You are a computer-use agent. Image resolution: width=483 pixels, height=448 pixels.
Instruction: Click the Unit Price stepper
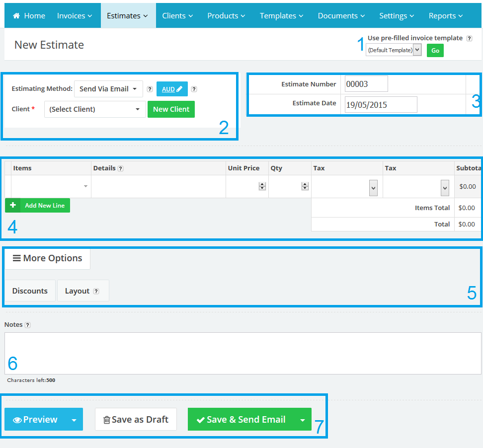point(262,187)
